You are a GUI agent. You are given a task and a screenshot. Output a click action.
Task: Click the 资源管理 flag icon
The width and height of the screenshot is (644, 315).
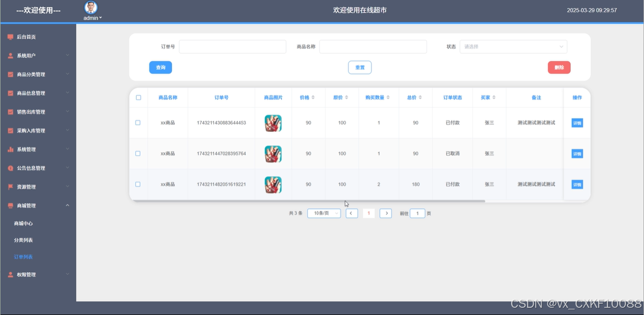pos(10,187)
